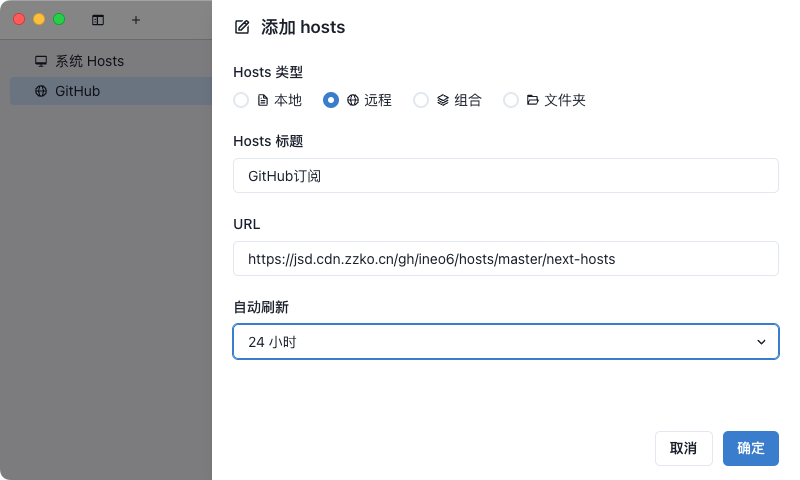Viewport: 800px width, 480px height.
Task: Open the 自动刷新 24 小时 dropdown
Action: [505, 341]
